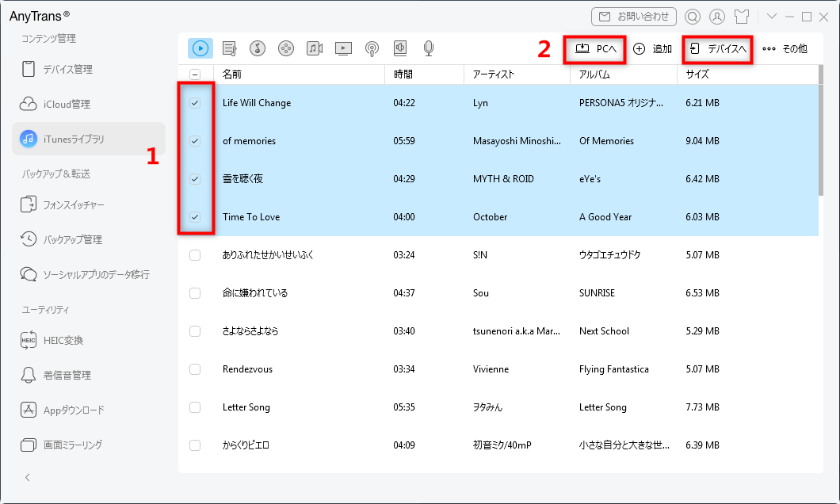Open the その他 more options menu
Screen dimensions: 840x504
coord(785,49)
